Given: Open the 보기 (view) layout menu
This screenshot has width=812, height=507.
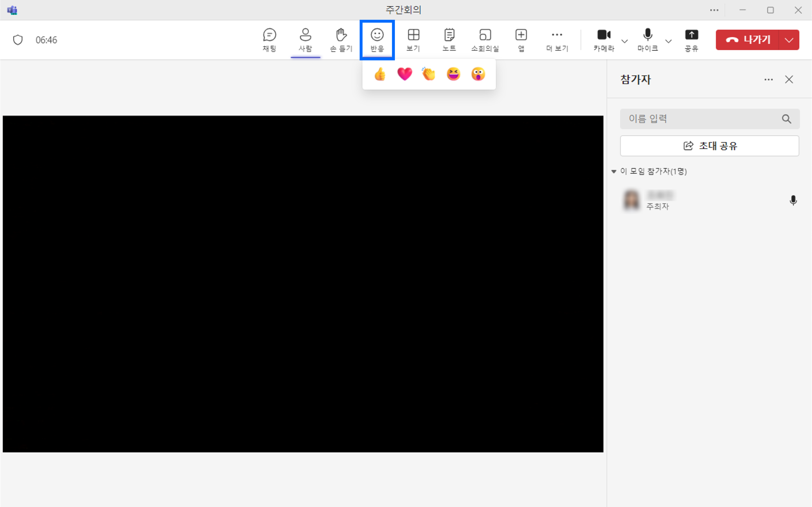Looking at the screenshot, I should point(413,40).
